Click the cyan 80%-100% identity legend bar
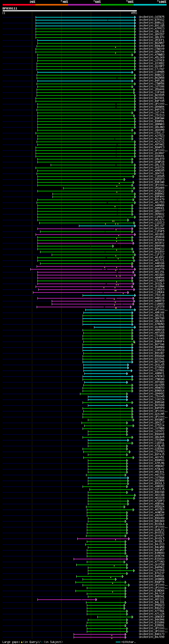This screenshot has width=169, height=644. coord(150,5)
